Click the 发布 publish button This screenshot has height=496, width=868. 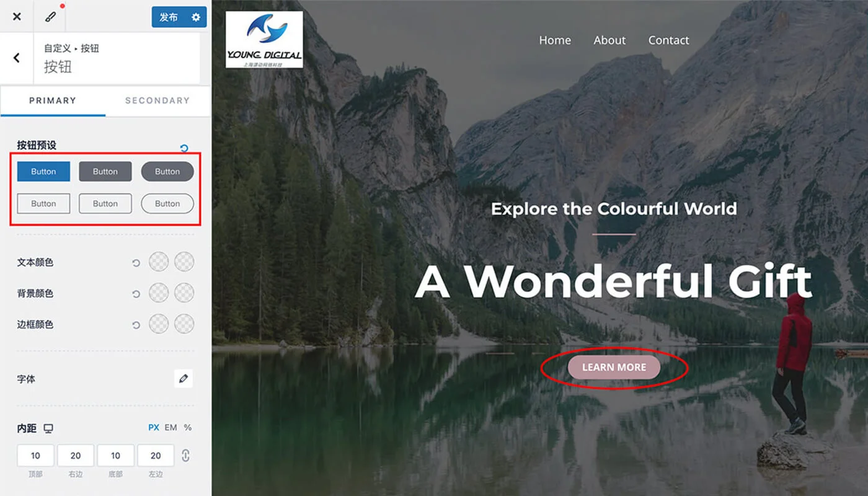(169, 17)
